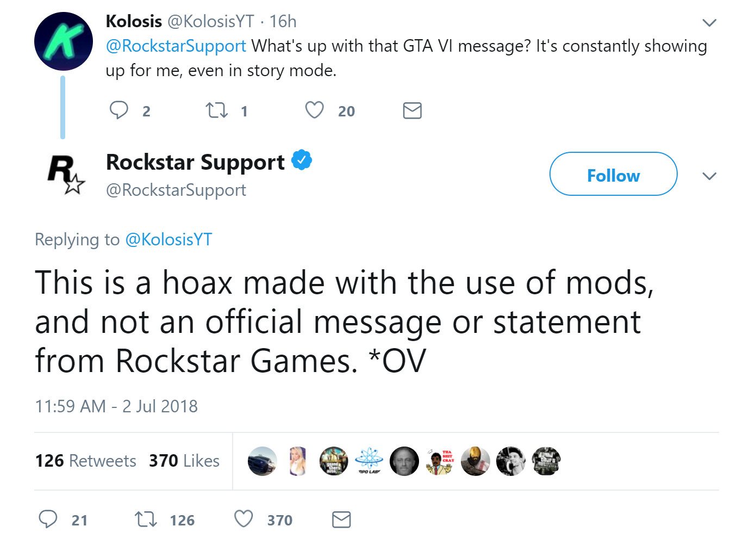View the 126 Retweets list

[x=85, y=461]
